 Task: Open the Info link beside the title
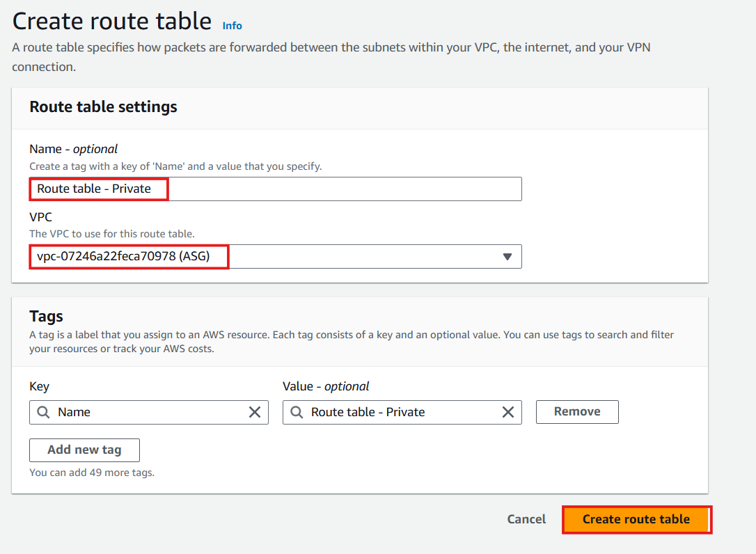coord(232,26)
